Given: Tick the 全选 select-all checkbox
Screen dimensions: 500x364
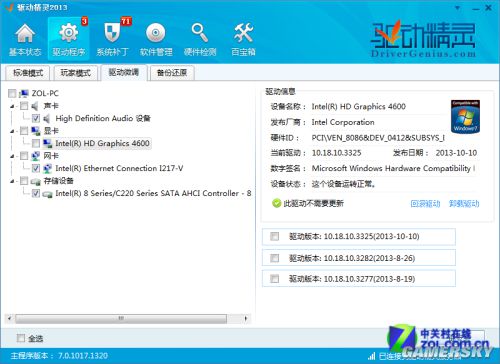Looking at the screenshot, I should coord(21,338).
